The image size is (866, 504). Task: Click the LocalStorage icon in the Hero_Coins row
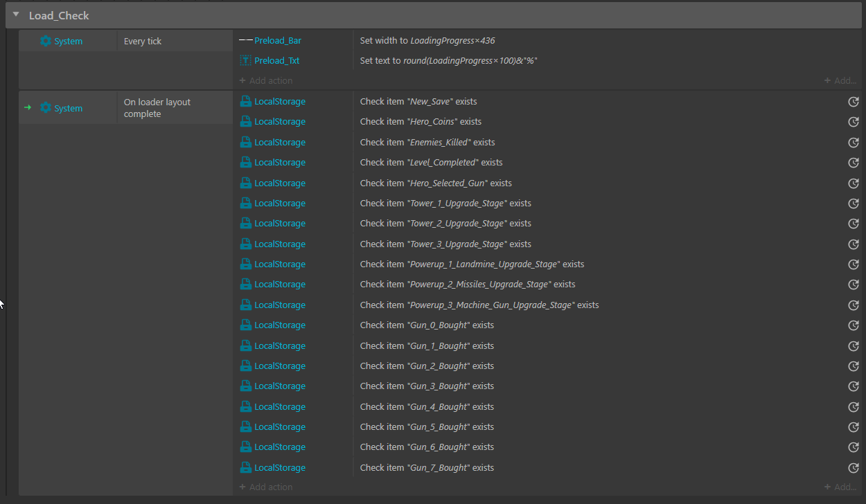point(245,122)
